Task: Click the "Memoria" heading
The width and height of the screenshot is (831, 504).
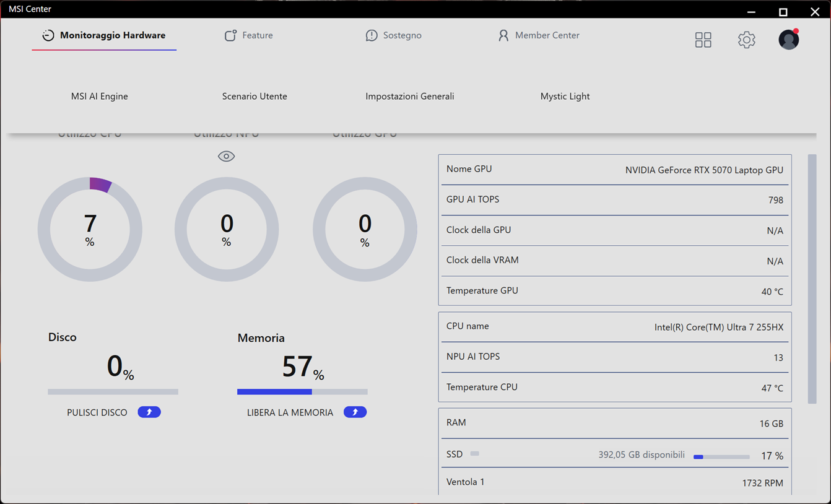Action: click(x=261, y=337)
